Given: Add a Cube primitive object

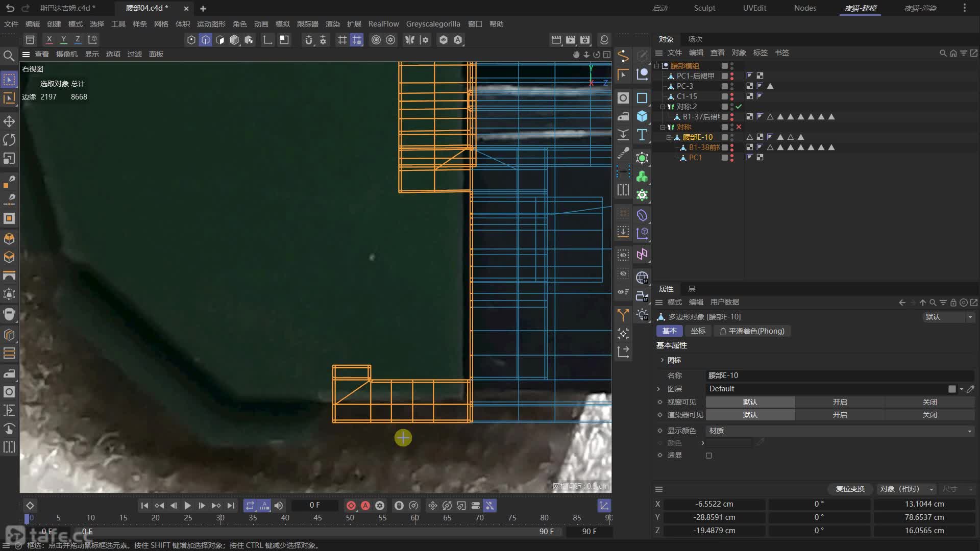Looking at the screenshot, I should point(642,116).
